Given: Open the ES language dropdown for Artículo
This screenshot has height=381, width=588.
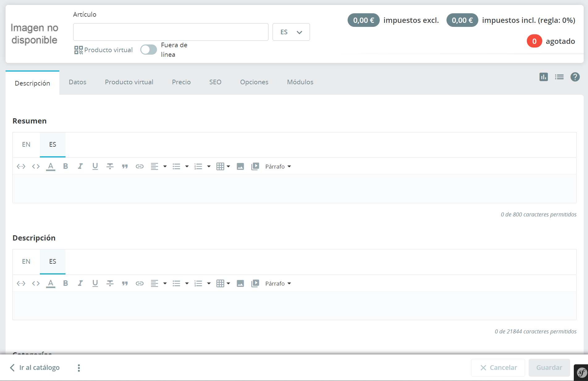Looking at the screenshot, I should (x=291, y=32).
